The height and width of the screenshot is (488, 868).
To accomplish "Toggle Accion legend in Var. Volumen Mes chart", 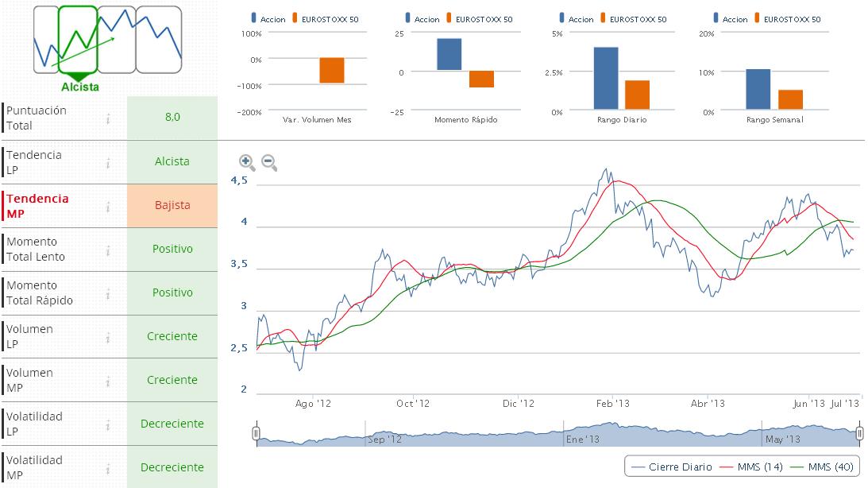I will point(268,19).
